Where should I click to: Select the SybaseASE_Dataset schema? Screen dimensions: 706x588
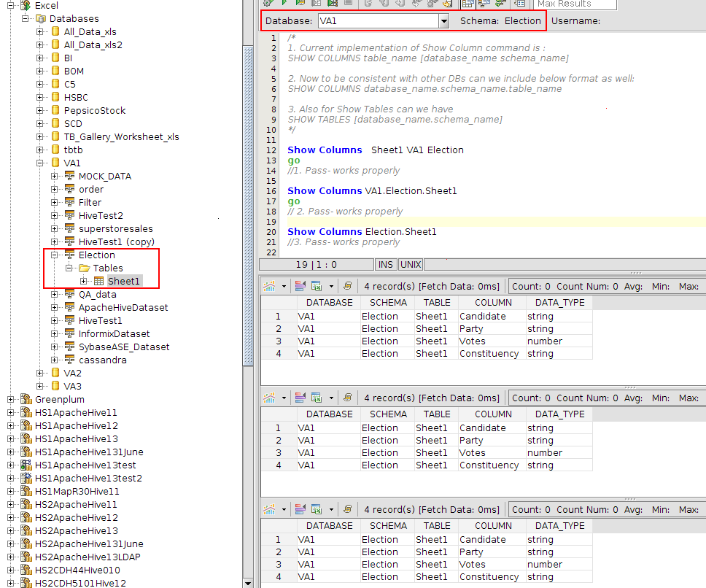click(124, 347)
